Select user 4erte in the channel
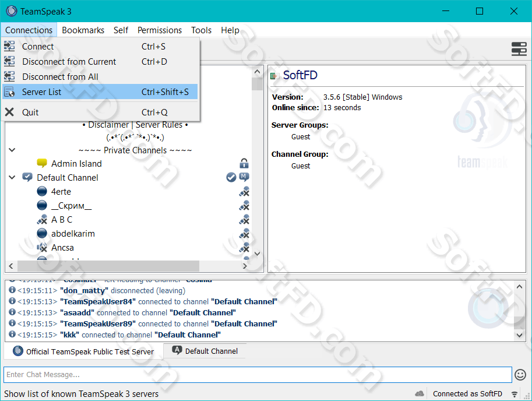The height and width of the screenshot is (401, 532). 61,192
